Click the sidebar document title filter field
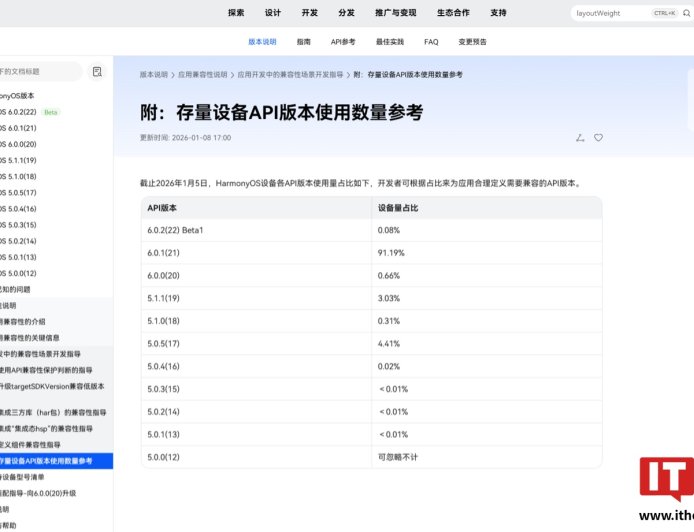This screenshot has height=532, width=694. [x=40, y=71]
